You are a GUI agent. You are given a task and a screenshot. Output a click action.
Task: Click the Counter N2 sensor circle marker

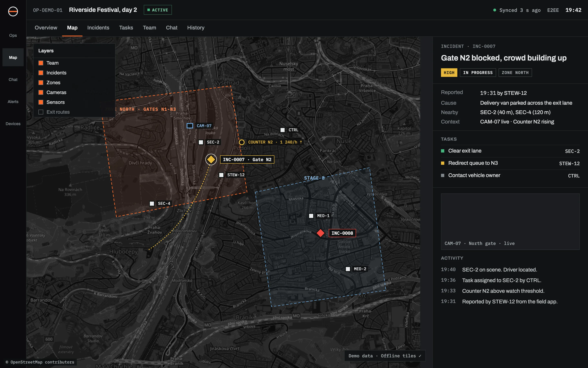point(242,142)
